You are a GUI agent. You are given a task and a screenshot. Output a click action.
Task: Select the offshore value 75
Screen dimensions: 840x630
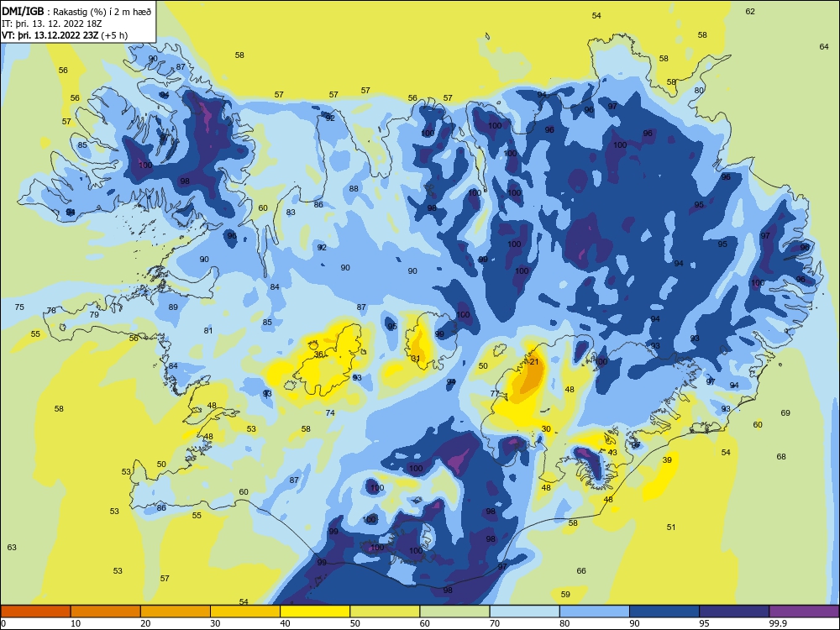[19, 307]
